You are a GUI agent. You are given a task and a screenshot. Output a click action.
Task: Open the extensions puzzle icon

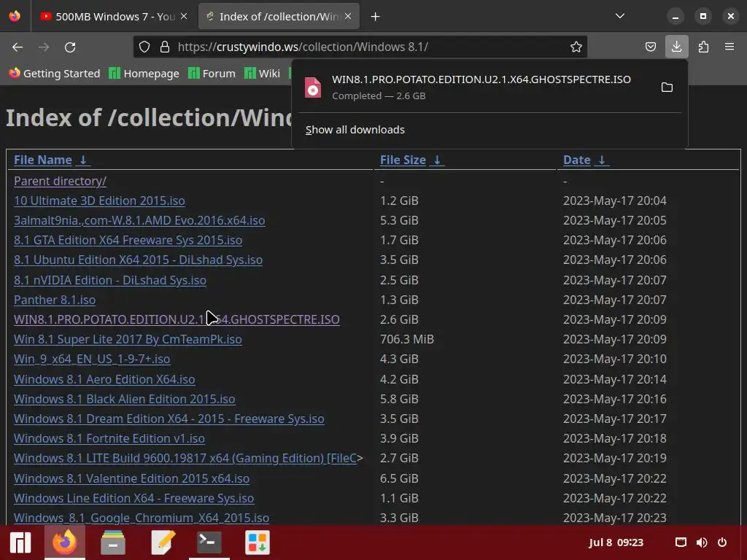pos(703,47)
